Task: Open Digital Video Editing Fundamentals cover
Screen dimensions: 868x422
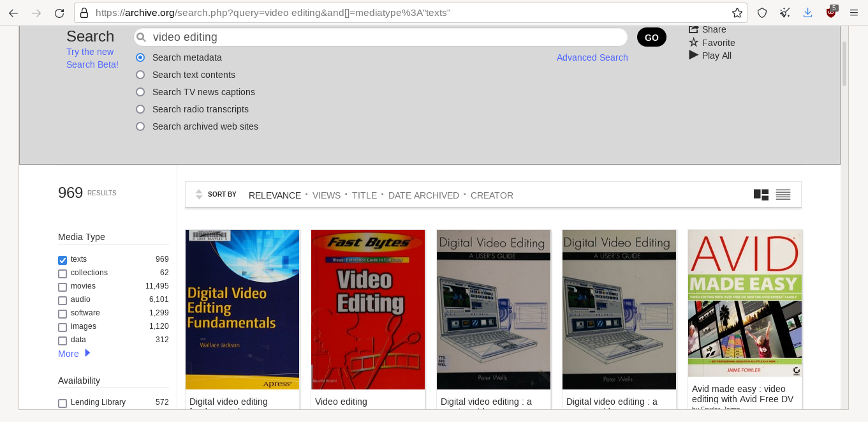Action: tap(242, 310)
